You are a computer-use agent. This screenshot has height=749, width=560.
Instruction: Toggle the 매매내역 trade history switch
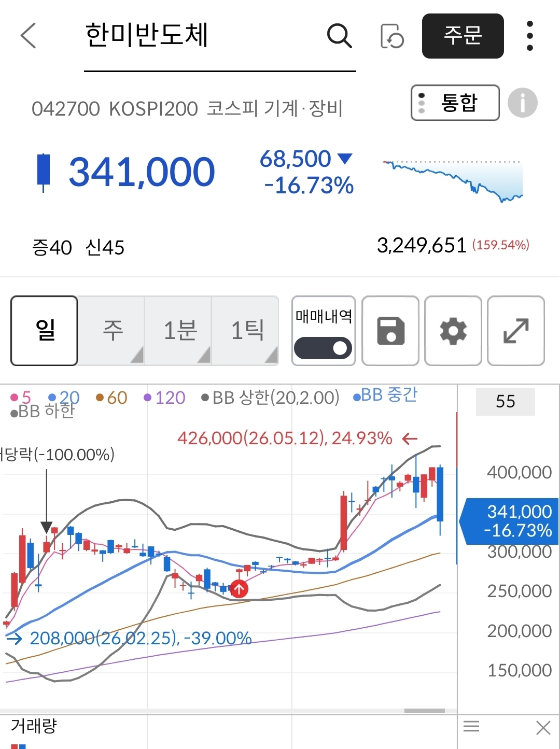(x=323, y=348)
